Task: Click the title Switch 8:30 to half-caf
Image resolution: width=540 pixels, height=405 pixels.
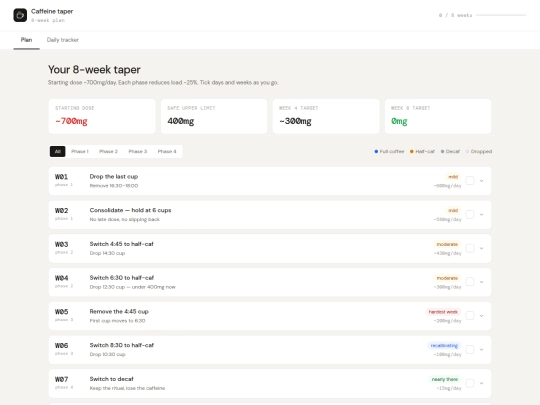Action: pyautogui.click(x=122, y=345)
